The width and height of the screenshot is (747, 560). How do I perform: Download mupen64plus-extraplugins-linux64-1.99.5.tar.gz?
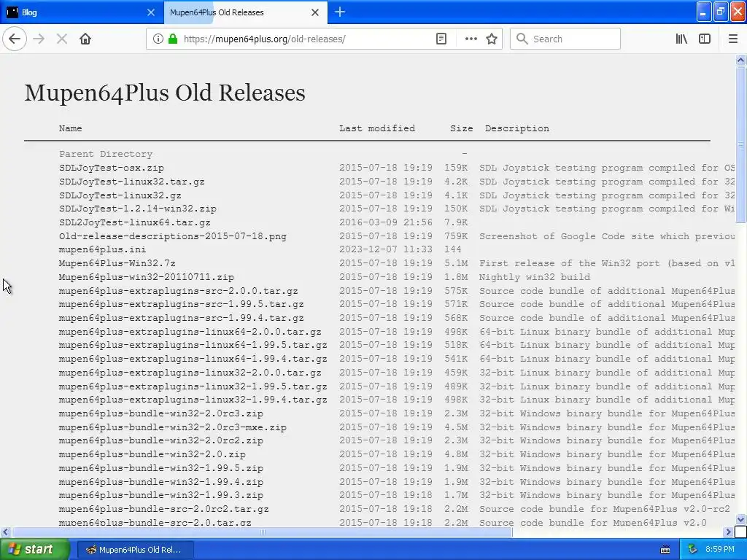(193, 345)
